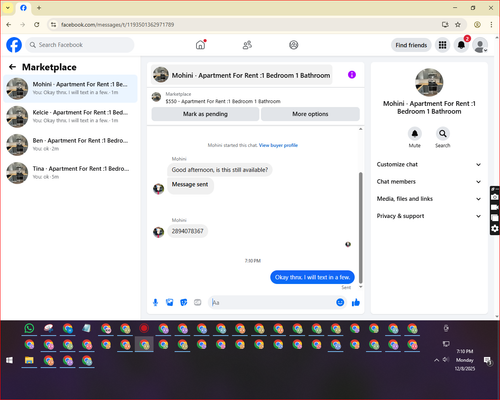The height and width of the screenshot is (400, 500).
Task: Open the Kelcie conversation in Marketplace list
Action: 70,117
